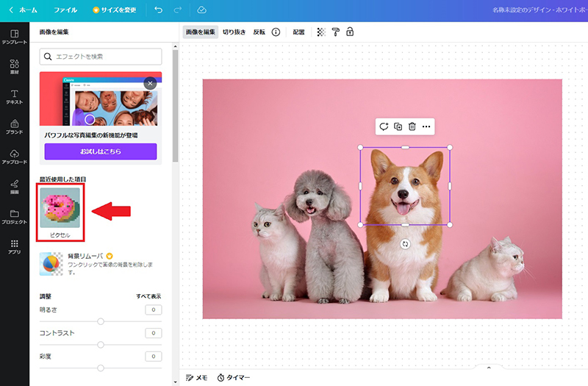Open the Upload (アップロード) sidebar panel

[14, 157]
